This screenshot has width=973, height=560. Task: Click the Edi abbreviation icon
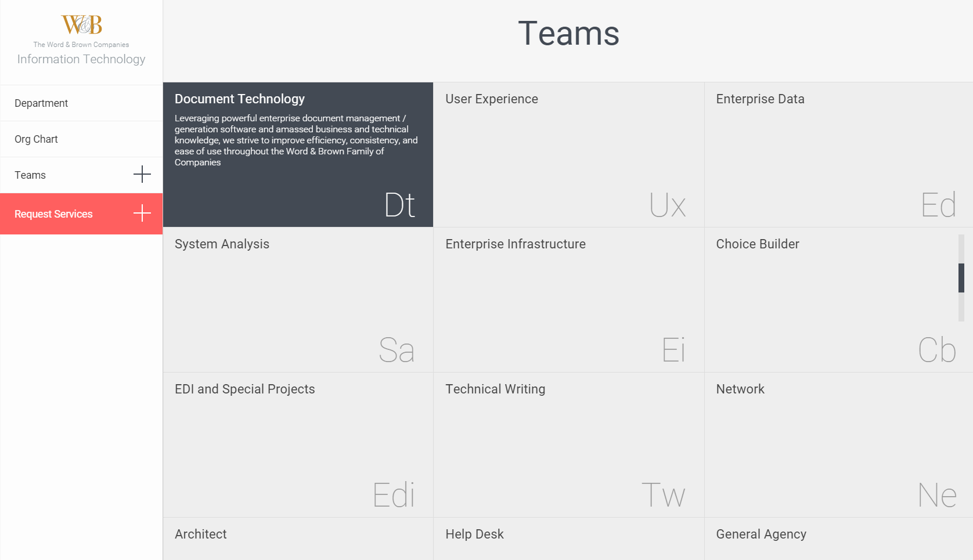coord(394,495)
